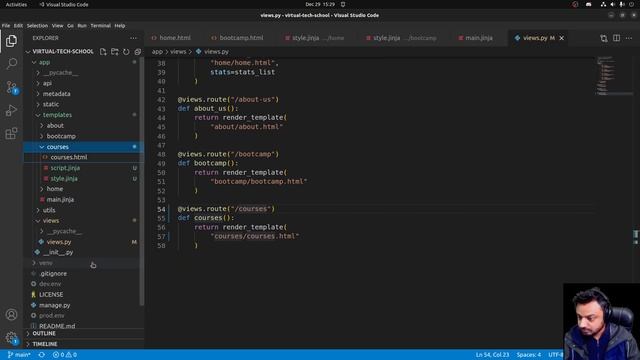Screen dimensions: 640x360
Task: Open the Extensions view
Action: pos(11,133)
